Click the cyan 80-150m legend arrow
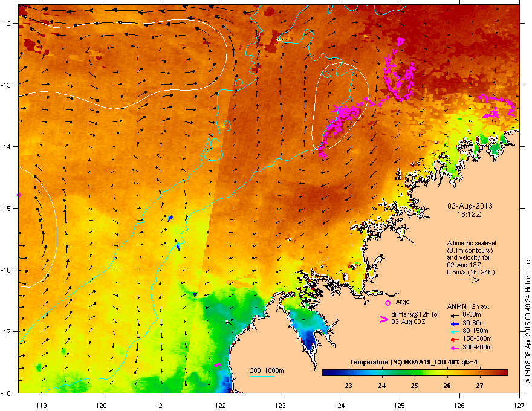 pos(454,331)
